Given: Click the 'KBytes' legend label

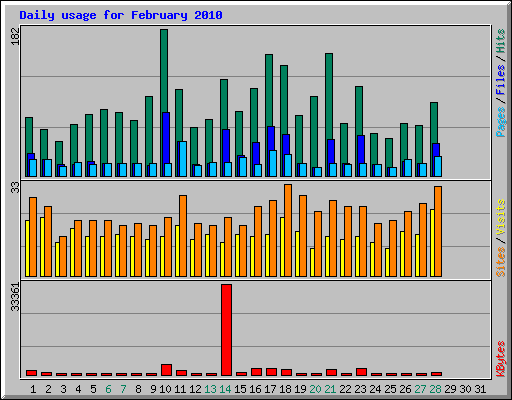Looking at the screenshot, I should pyautogui.click(x=500, y=359).
